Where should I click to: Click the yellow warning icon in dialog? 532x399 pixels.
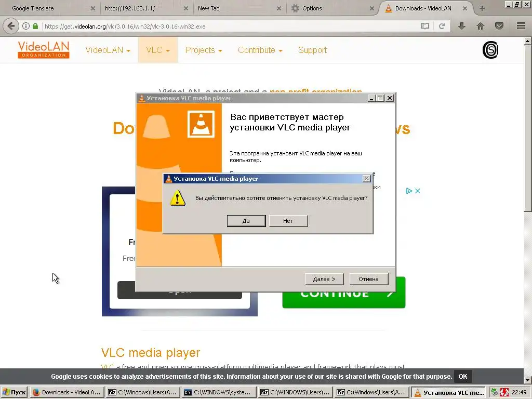click(178, 198)
